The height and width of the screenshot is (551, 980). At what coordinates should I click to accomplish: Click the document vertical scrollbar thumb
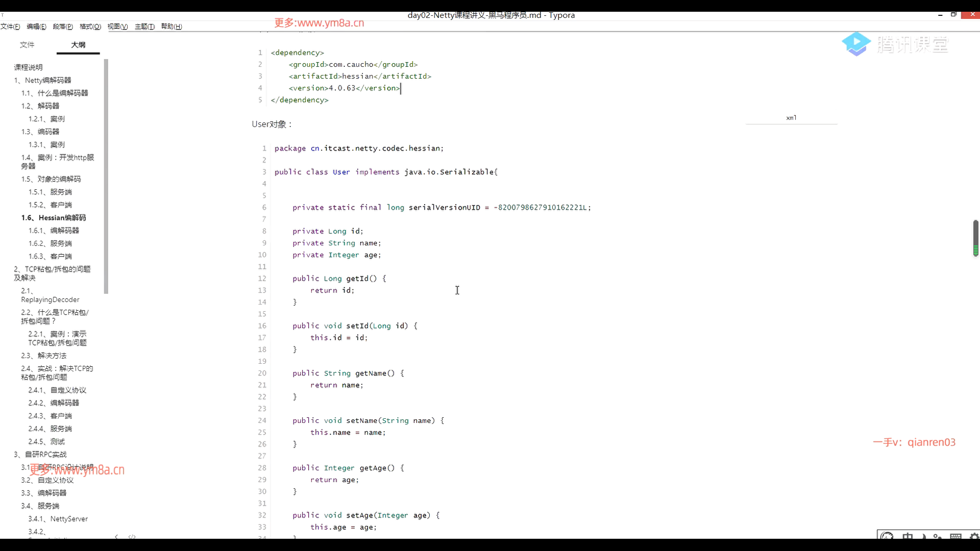tap(975, 237)
